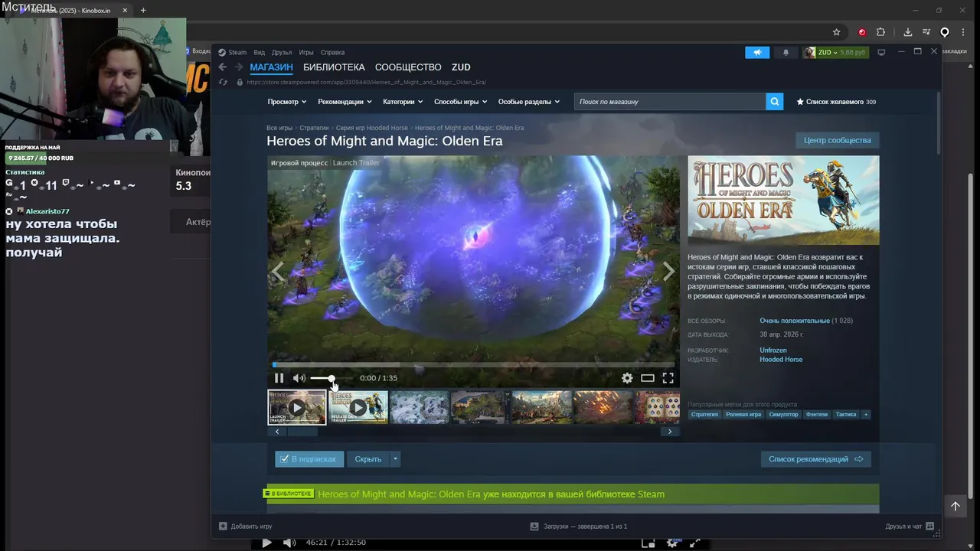
Task: Expand the 'Особые разделы' dropdown
Action: (x=529, y=102)
